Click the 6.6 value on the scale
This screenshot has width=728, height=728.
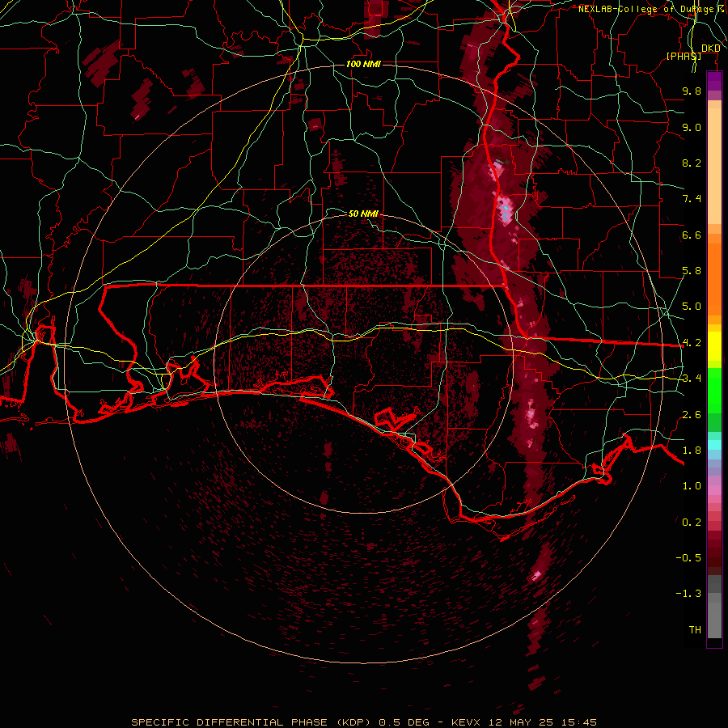pyautogui.click(x=692, y=235)
